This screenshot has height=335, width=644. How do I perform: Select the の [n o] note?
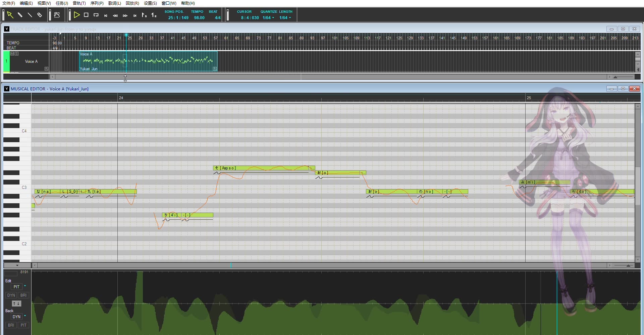click(430, 192)
